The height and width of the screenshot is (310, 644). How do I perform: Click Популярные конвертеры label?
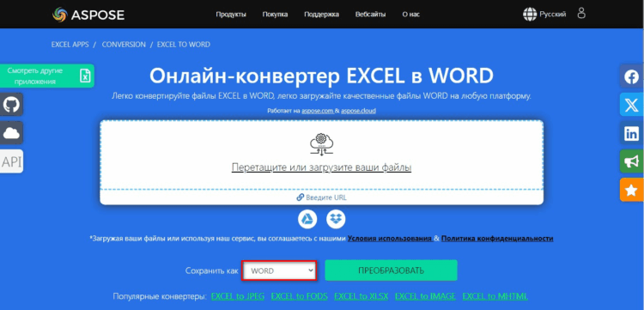(x=159, y=296)
